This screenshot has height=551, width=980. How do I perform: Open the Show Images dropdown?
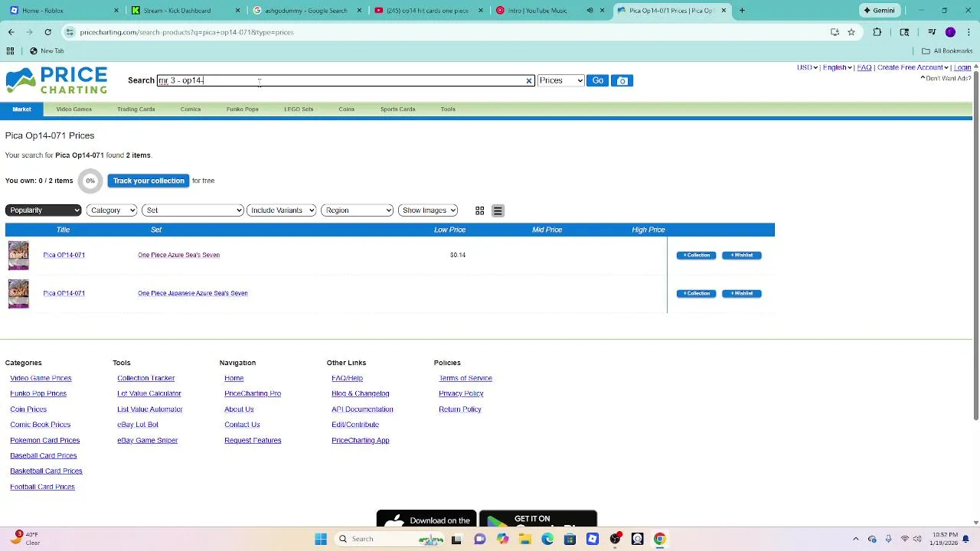pyautogui.click(x=429, y=210)
